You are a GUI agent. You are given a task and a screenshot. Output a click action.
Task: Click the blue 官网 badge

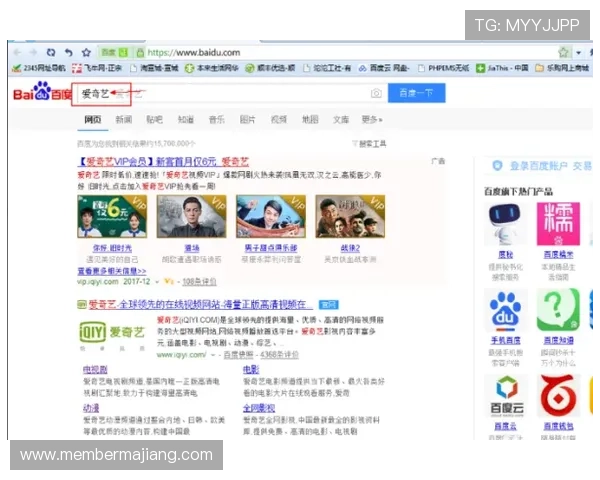[x=329, y=305]
